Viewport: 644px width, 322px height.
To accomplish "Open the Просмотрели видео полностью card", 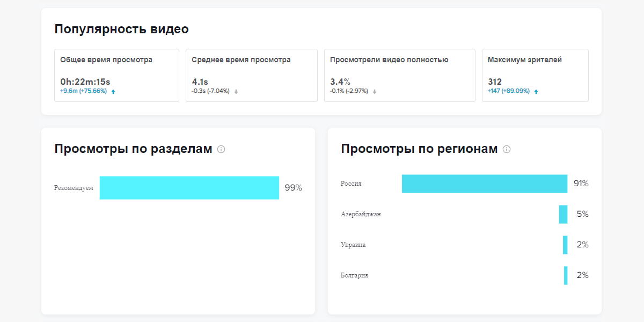I will point(399,75).
